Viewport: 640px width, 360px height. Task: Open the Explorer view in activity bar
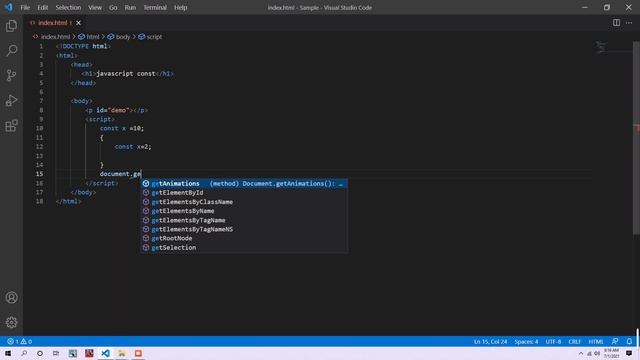click(x=11, y=26)
